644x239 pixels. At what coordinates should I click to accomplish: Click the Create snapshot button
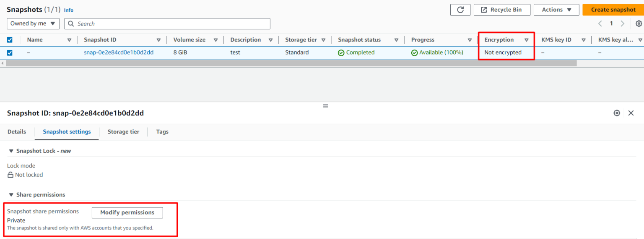click(x=613, y=10)
